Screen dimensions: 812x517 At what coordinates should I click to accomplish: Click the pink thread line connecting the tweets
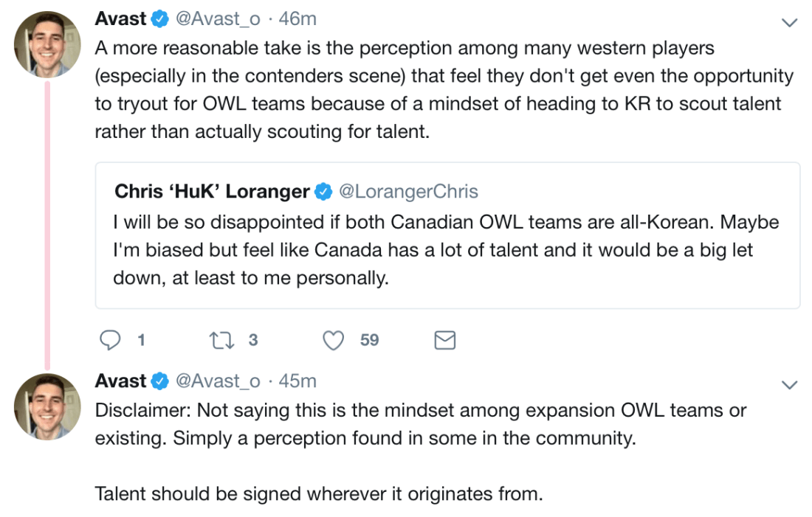click(x=48, y=221)
